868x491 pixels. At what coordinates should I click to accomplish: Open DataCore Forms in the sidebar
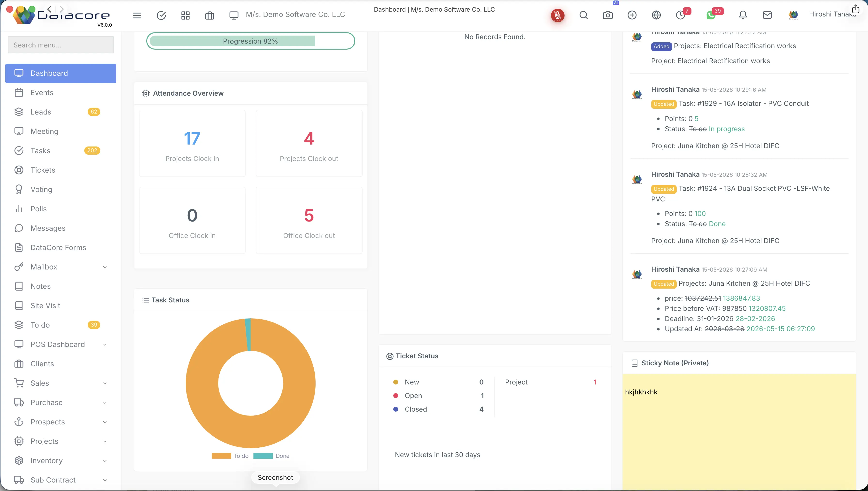61,247
